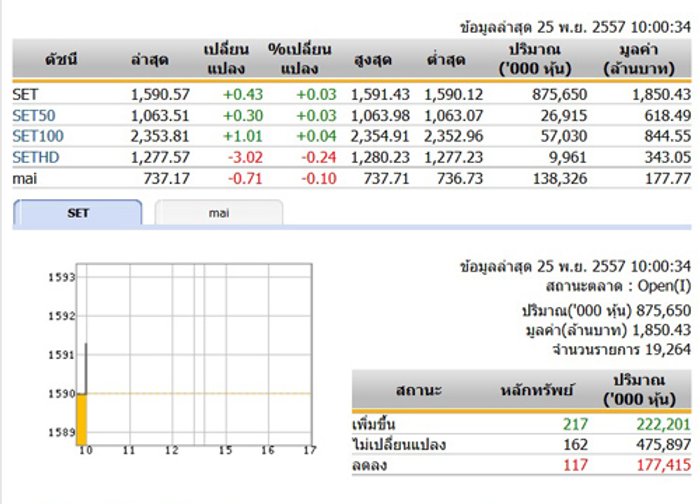The height and width of the screenshot is (504, 700).
Task: Open the SET50 index link
Action: pos(34,116)
